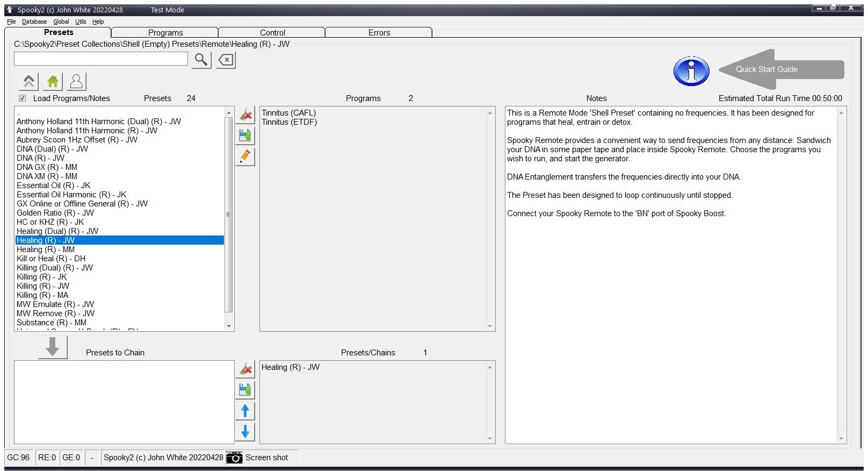The width and height of the screenshot is (868, 471).
Task: Open the user presets folder icon
Action: pyautogui.click(x=76, y=81)
